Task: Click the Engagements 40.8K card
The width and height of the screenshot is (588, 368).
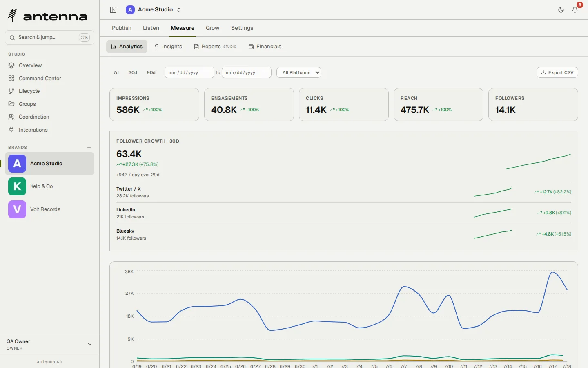Action: tap(249, 104)
